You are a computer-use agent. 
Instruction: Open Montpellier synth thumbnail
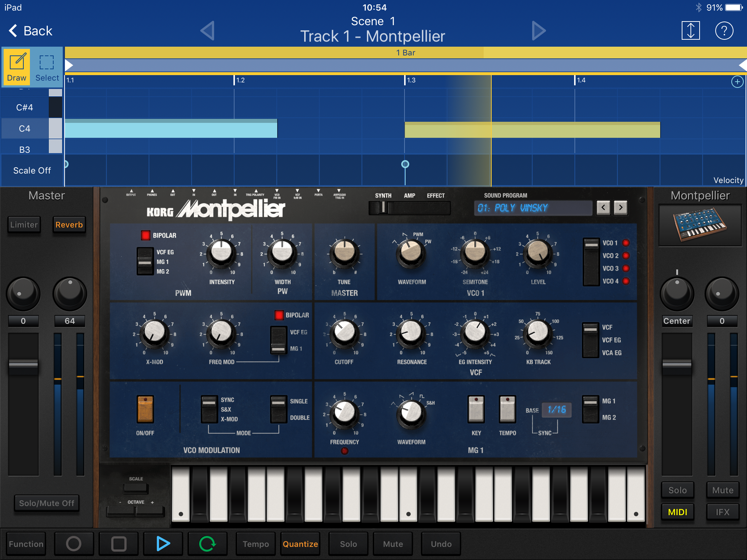point(700,225)
